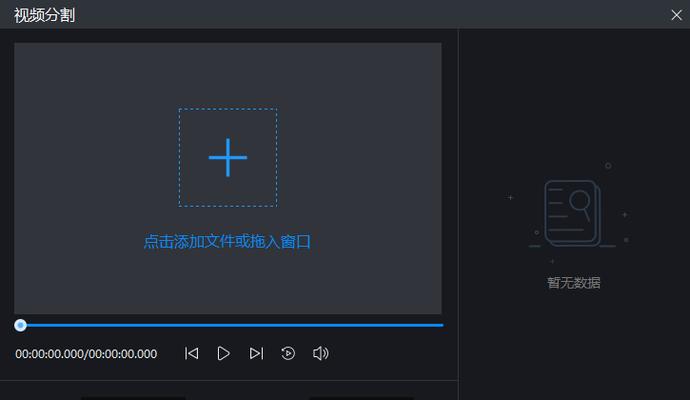
Task: Click the middle of the blue progress bar
Action: click(x=229, y=325)
